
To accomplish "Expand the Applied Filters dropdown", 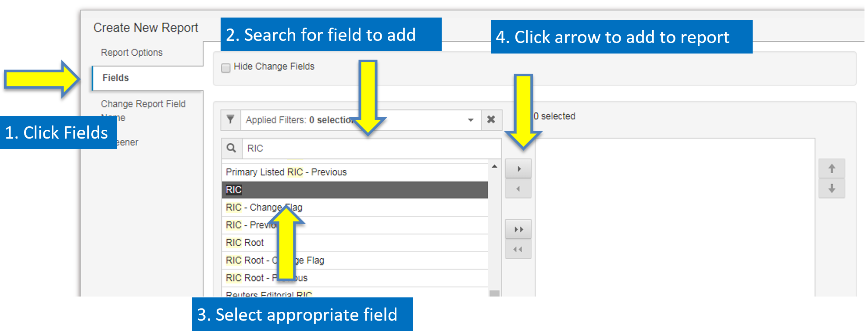I will (471, 120).
